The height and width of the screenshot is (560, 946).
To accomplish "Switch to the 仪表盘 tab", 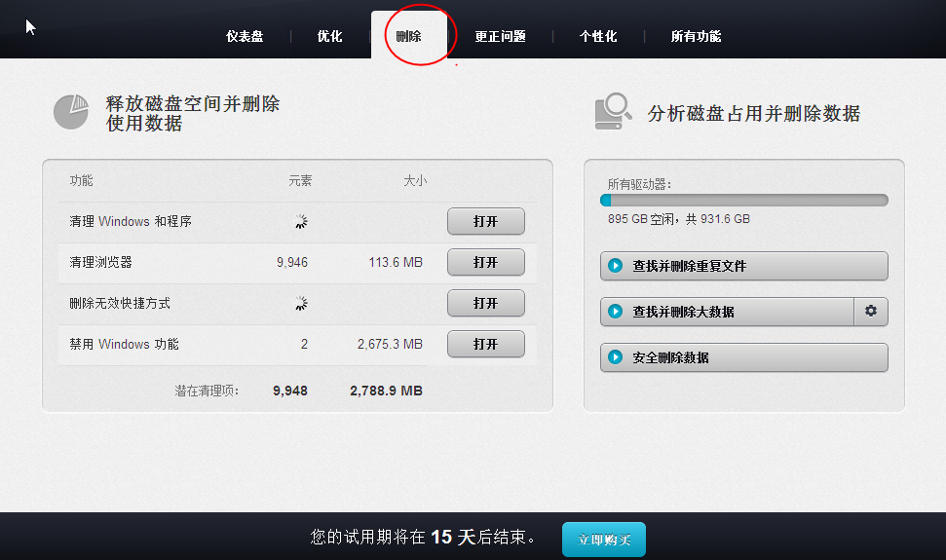I will [x=245, y=36].
